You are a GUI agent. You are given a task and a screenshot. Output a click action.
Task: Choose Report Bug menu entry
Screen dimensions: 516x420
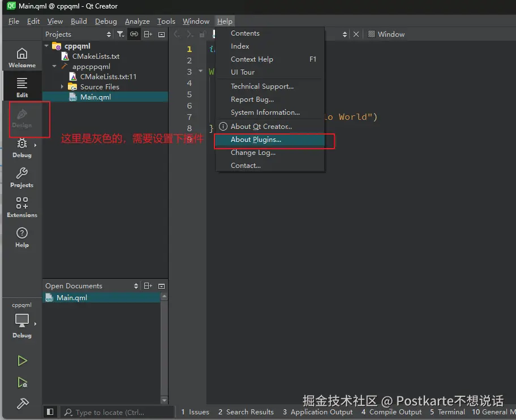[270, 99]
